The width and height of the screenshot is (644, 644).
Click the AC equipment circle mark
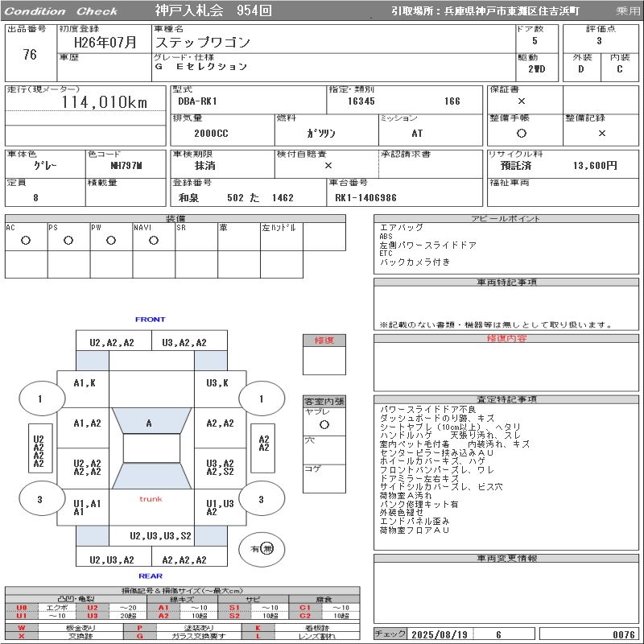pos(26,241)
